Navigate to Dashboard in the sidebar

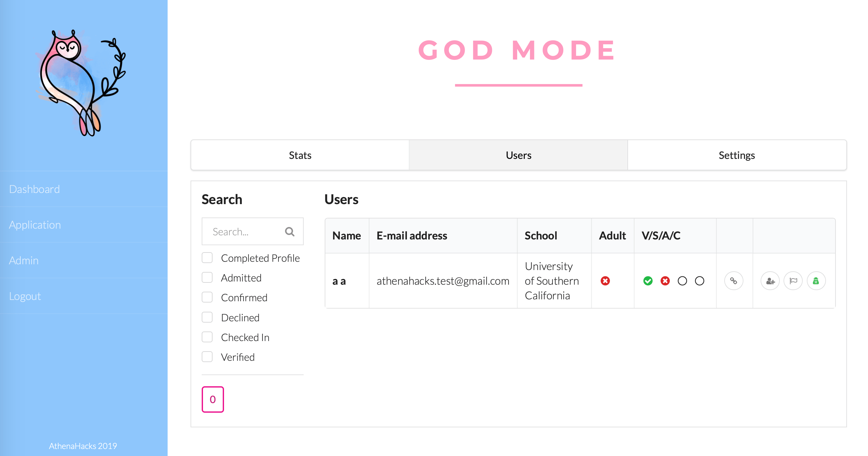pos(34,189)
